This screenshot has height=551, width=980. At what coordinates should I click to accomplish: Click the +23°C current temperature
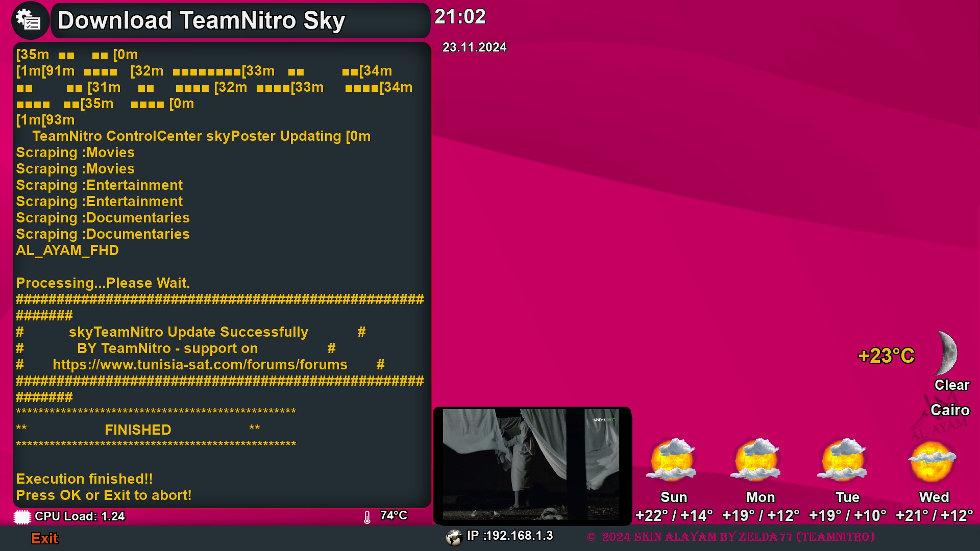886,356
